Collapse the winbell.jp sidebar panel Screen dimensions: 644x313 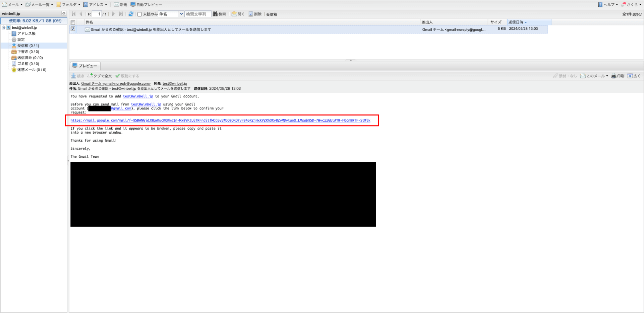[x=64, y=13]
